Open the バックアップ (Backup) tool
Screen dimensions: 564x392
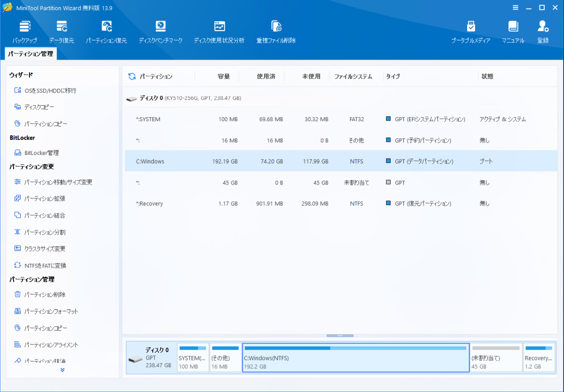pyautogui.click(x=24, y=32)
